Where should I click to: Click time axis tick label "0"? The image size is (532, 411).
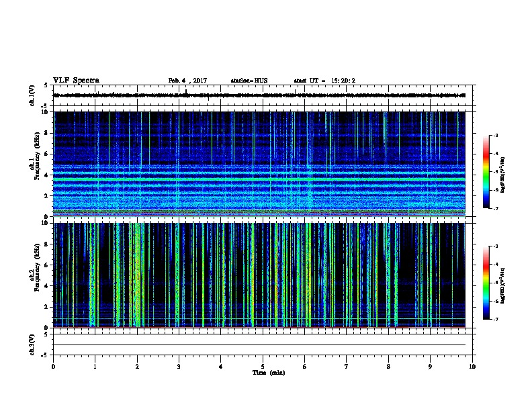[x=53, y=367]
